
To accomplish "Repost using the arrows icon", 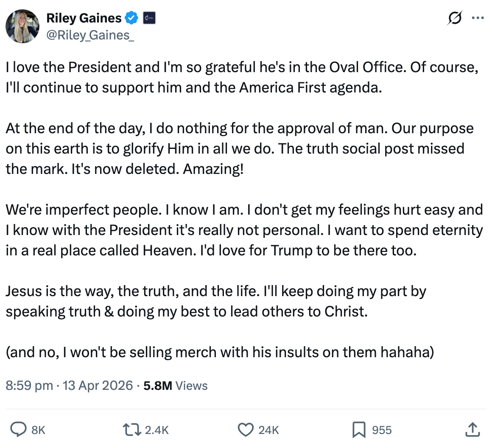I will pyautogui.click(x=131, y=430).
